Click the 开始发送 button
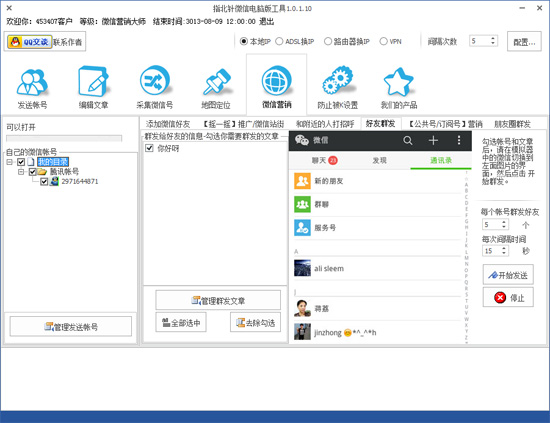Viewport: 550px width, 423px height. pos(508,275)
